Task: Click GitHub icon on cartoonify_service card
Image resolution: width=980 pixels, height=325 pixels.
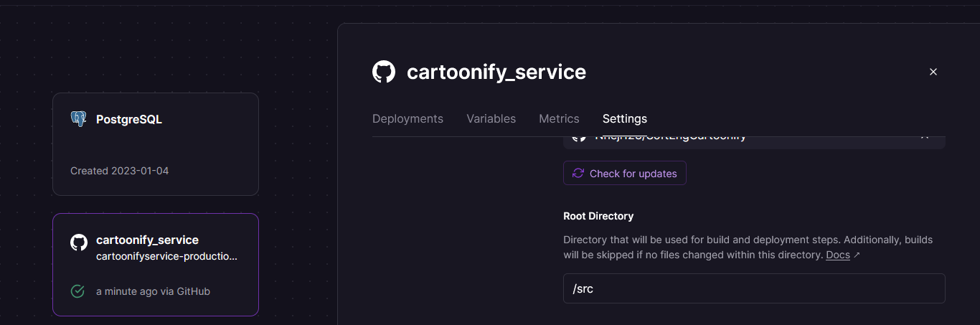Action: click(78, 242)
